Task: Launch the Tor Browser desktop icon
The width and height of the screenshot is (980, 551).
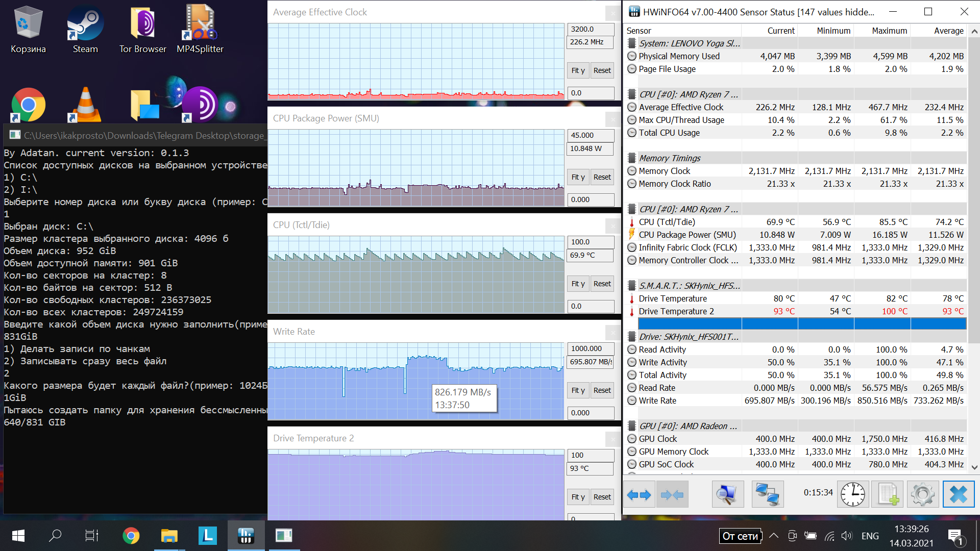Action: (143, 30)
